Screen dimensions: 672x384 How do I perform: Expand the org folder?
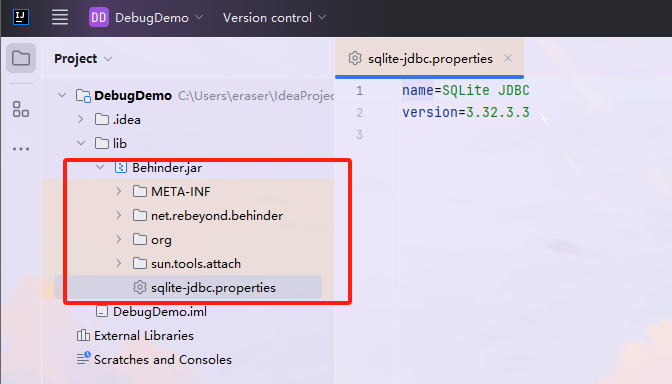click(119, 239)
